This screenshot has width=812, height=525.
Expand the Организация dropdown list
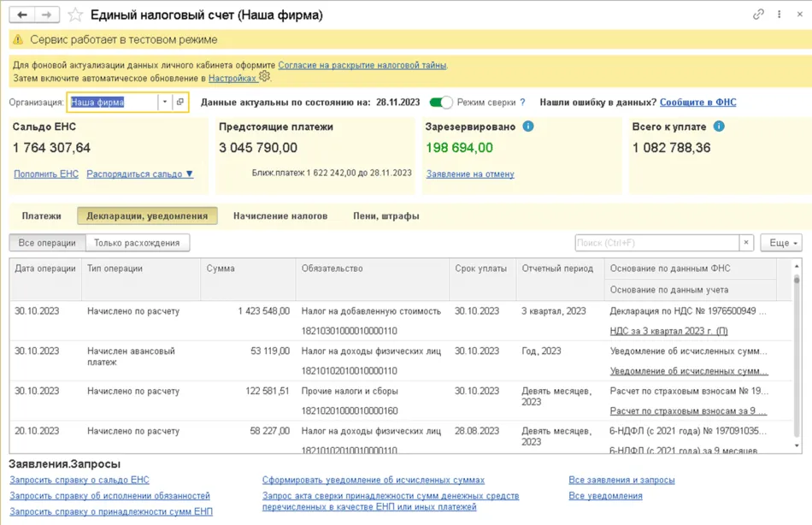point(164,103)
